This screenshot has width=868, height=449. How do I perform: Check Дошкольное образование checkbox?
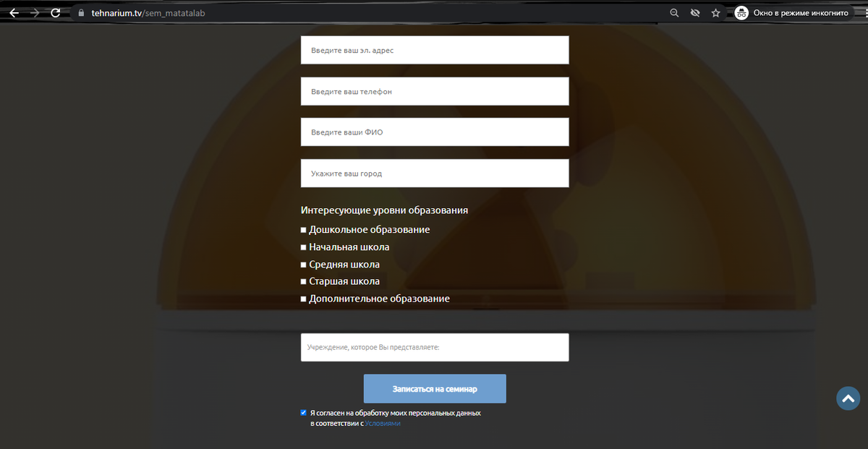304,230
